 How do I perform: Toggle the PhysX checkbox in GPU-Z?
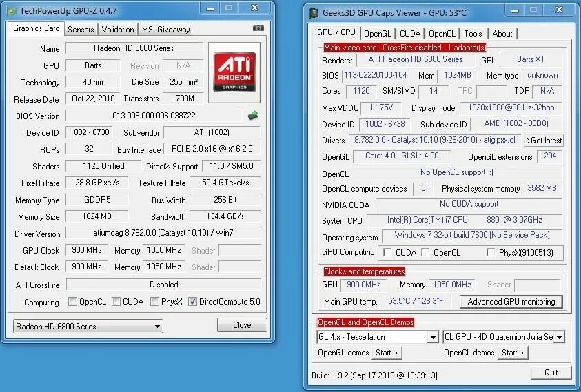point(154,302)
